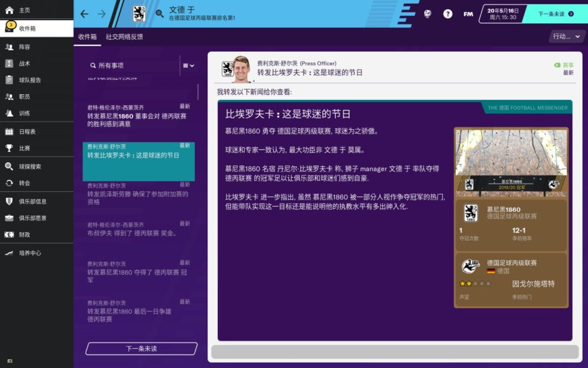Open the 战术 tactics icon
The width and height of the screenshot is (588, 368).
pyautogui.click(x=9, y=63)
